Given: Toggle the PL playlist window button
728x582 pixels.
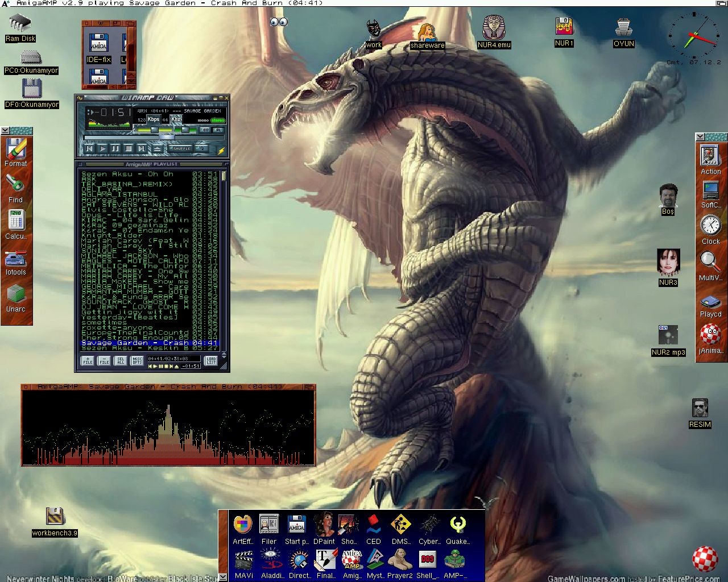Looking at the screenshot, I should coord(218,130).
